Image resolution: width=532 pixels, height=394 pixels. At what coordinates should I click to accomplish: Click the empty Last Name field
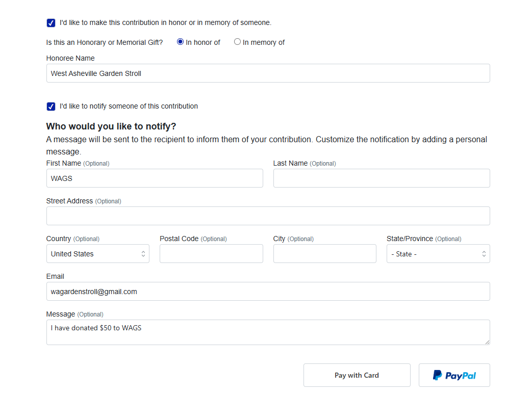tap(382, 178)
